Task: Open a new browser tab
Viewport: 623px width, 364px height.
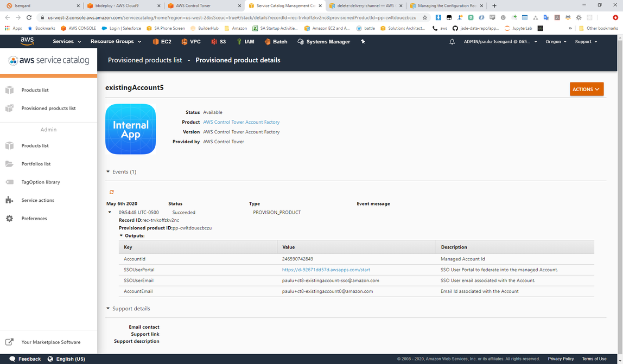Action: click(x=494, y=5)
